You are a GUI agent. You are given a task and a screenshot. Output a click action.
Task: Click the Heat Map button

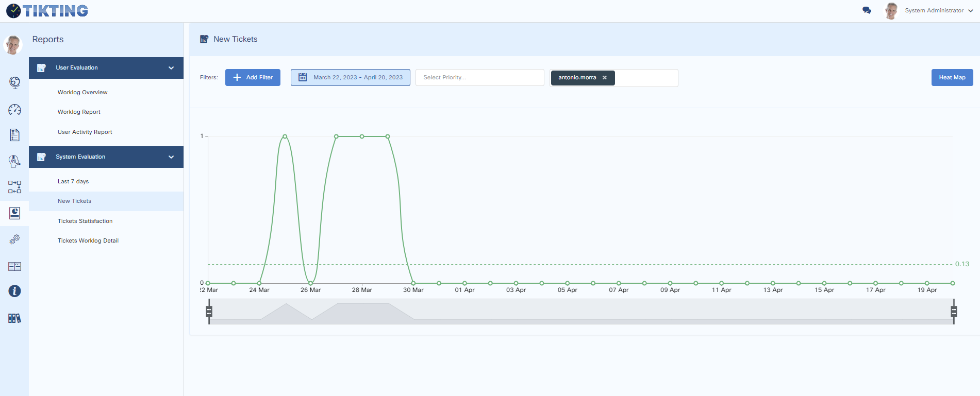coord(952,78)
